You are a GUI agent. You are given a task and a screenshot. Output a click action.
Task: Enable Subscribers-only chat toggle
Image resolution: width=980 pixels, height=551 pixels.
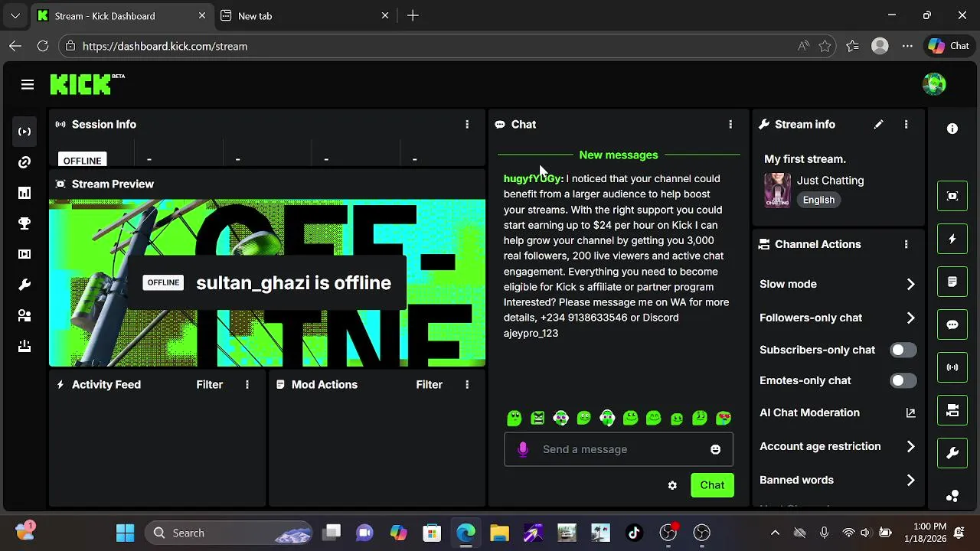pyautogui.click(x=903, y=350)
